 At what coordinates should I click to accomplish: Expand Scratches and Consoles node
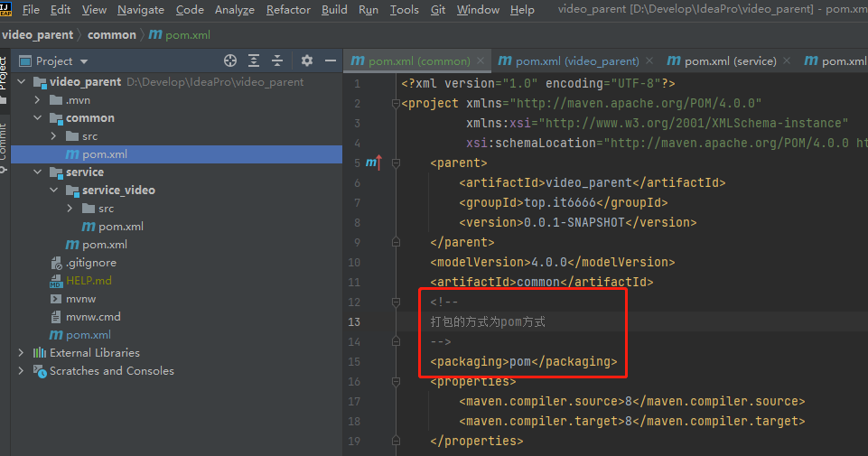[22, 371]
